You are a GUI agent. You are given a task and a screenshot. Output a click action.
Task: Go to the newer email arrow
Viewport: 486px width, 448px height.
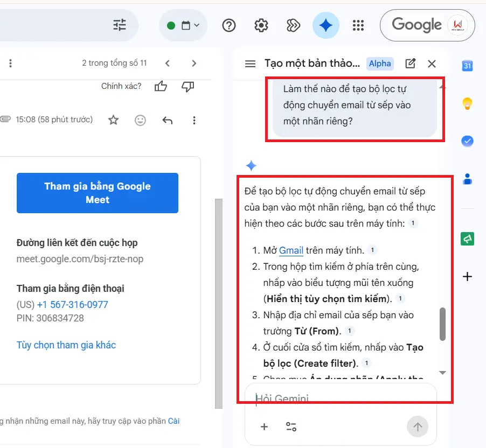tap(168, 63)
